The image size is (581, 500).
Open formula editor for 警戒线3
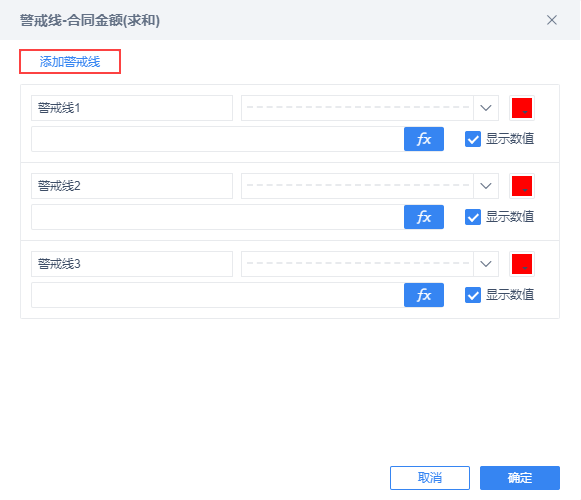424,295
